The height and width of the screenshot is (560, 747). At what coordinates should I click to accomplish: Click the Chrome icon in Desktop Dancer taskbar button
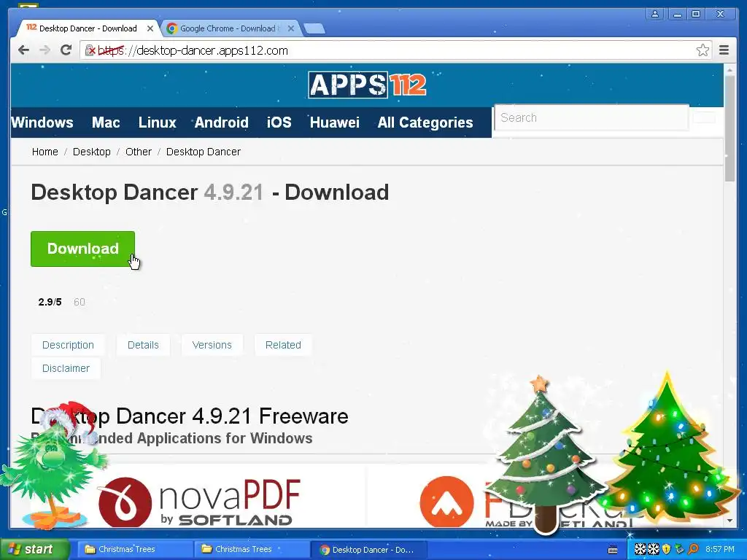(x=325, y=550)
